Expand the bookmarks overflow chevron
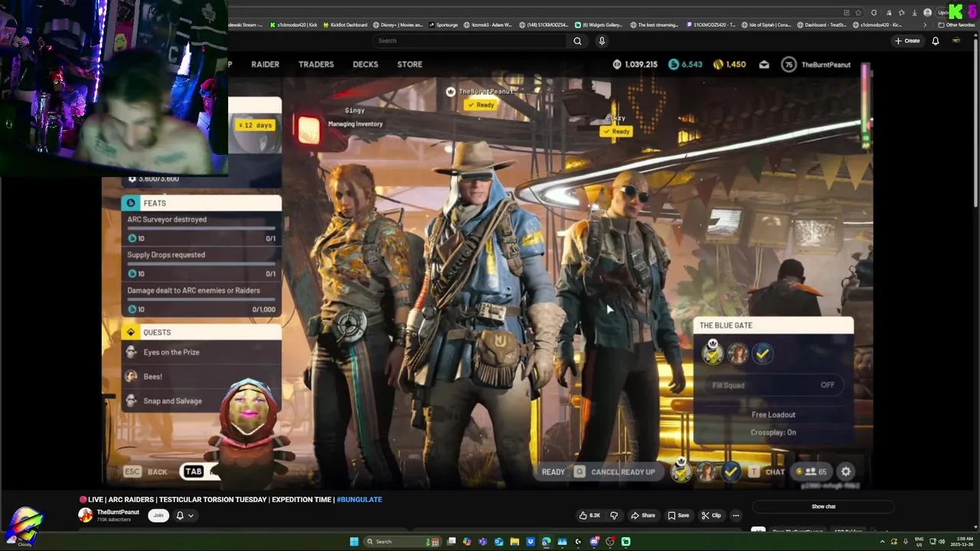 click(925, 24)
